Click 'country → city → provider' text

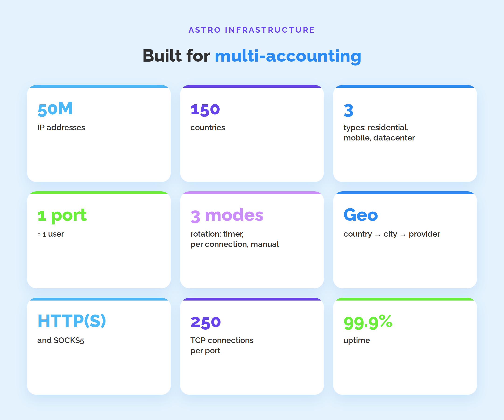[392, 234]
